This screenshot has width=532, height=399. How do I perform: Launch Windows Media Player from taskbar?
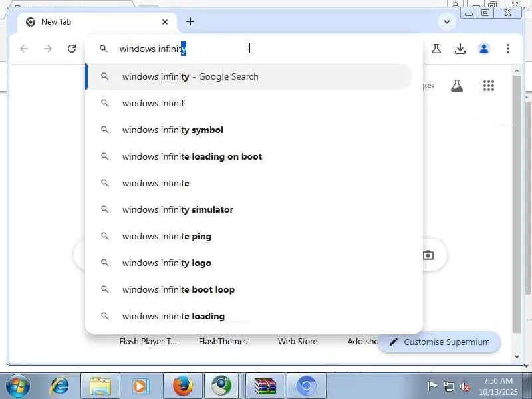(x=141, y=386)
